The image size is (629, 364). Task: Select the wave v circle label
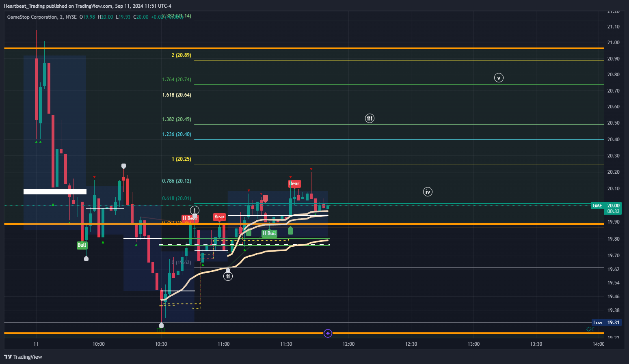(499, 78)
